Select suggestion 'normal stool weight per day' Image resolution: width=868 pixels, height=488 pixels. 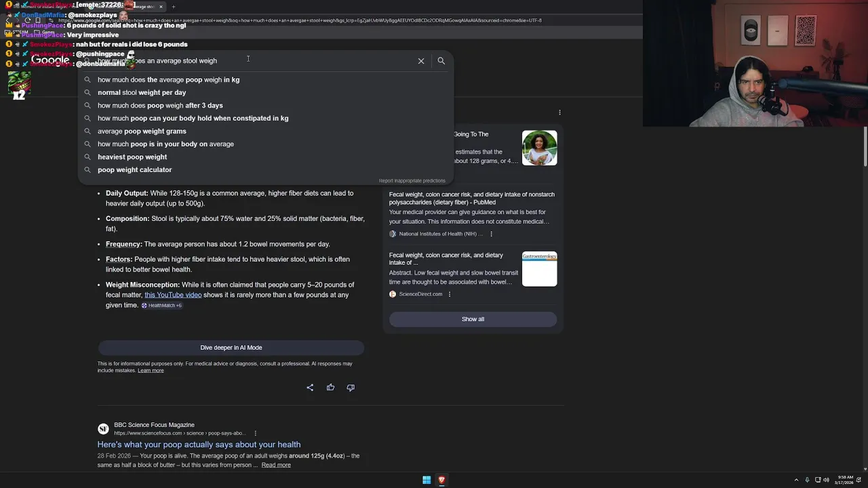(265, 93)
